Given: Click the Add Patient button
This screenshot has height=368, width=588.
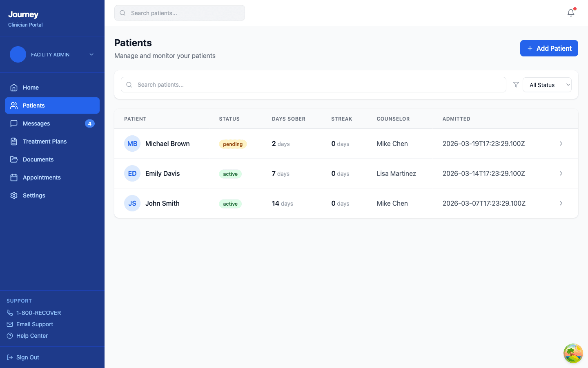Looking at the screenshot, I should 549,48.
